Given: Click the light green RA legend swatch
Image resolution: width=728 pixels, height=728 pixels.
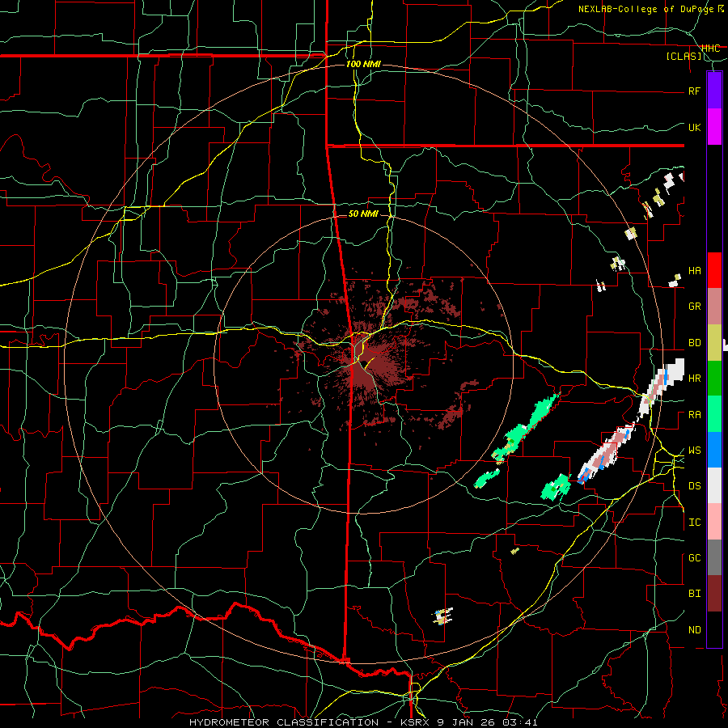Looking at the screenshot, I should (714, 414).
